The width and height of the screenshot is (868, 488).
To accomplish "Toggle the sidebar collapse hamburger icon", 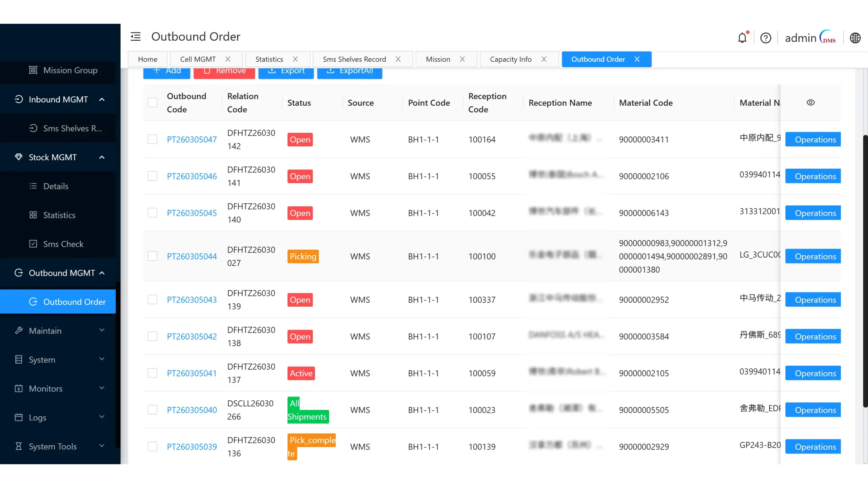I will [136, 37].
